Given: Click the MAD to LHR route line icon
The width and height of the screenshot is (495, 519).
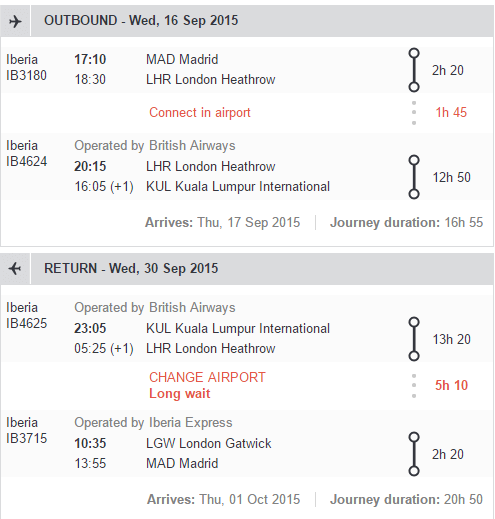Looking at the screenshot, I should 414,70.
